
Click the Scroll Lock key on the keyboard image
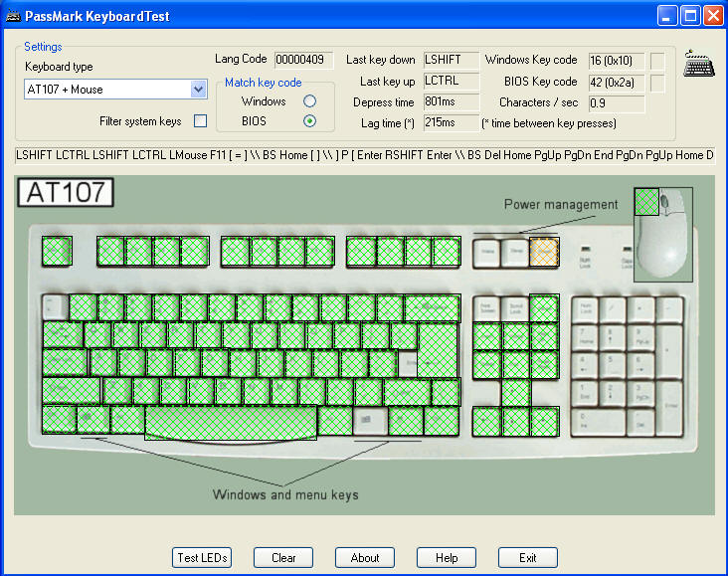click(515, 308)
